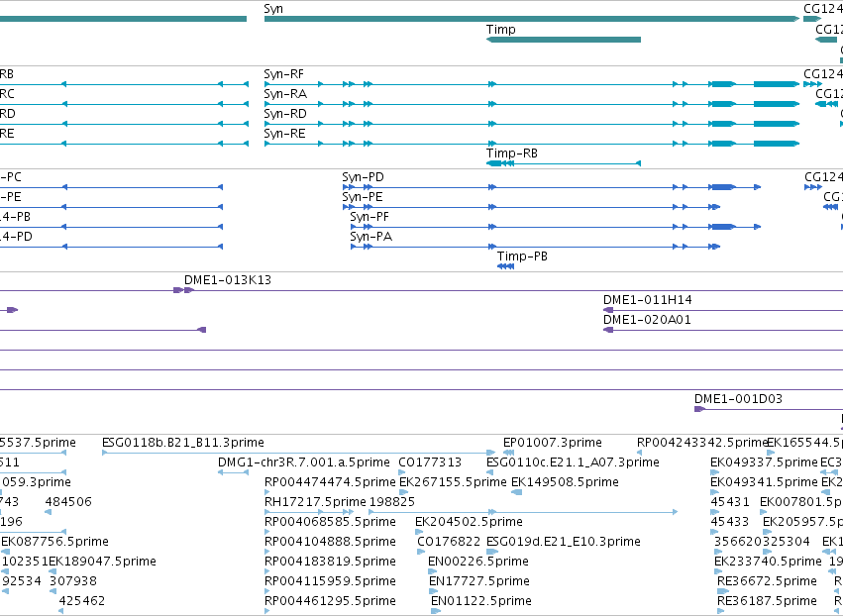Open EST RP004104888.5prime

point(330,542)
